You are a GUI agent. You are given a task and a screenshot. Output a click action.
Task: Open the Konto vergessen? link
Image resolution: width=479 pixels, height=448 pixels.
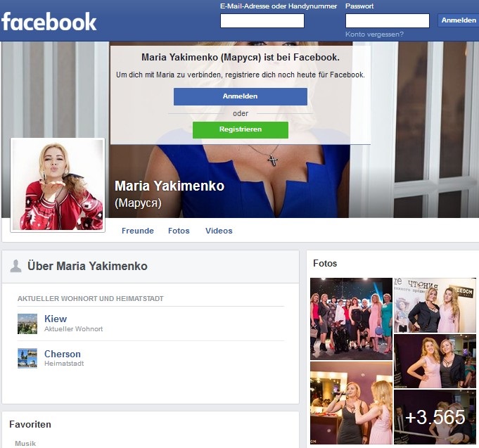pos(374,34)
